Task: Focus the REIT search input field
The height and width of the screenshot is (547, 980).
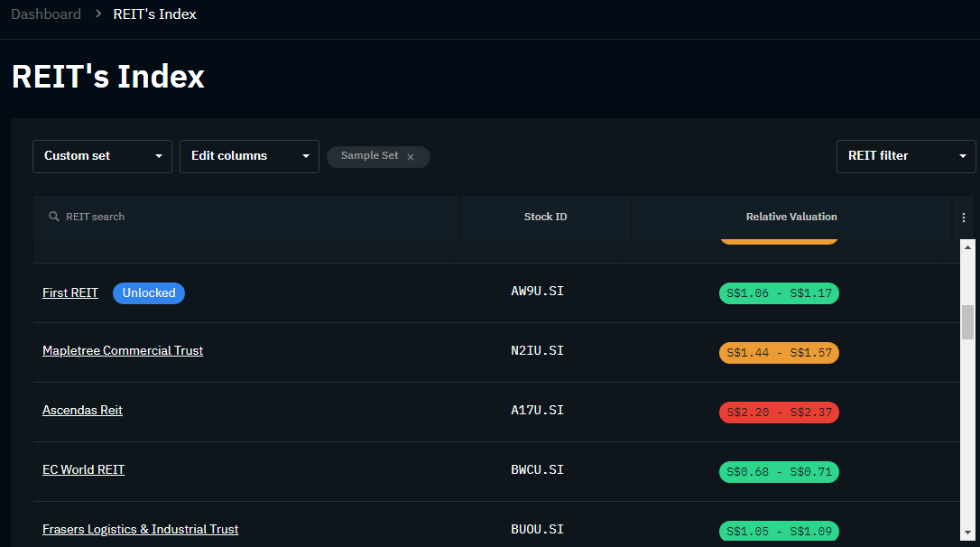Action: (x=246, y=217)
